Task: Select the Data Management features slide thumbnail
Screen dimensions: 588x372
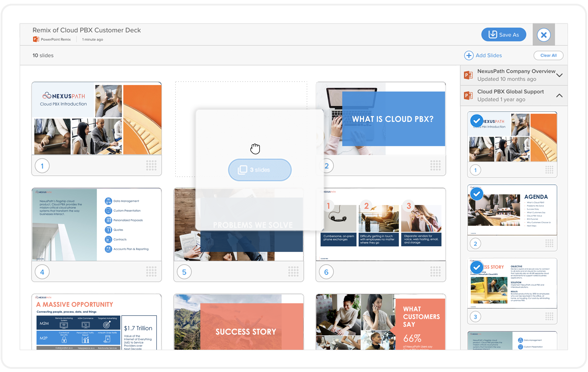Action: point(97,225)
